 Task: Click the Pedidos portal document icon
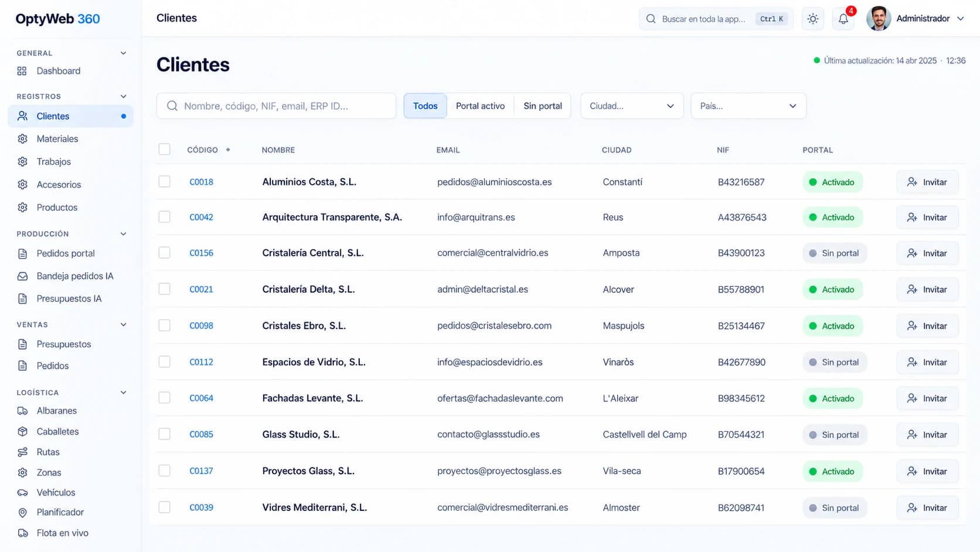(22, 253)
